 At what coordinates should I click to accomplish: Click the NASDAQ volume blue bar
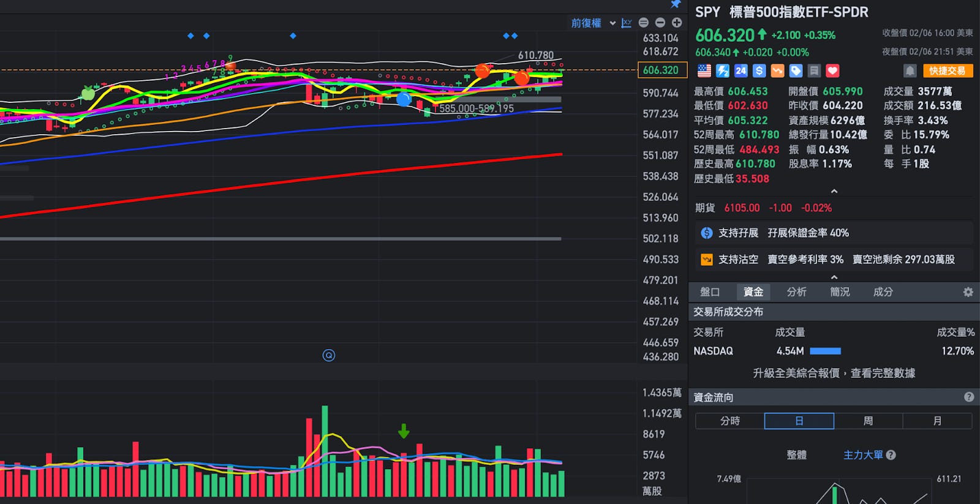point(825,351)
